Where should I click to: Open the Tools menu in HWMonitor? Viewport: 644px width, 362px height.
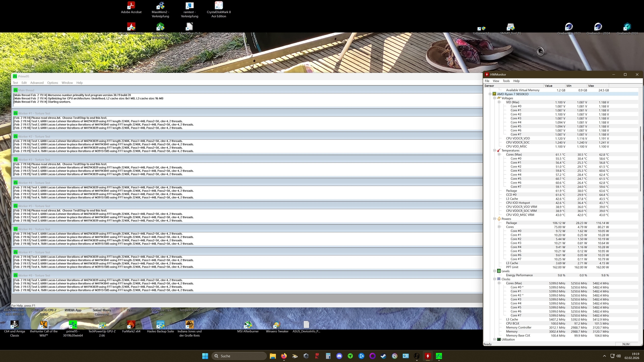(506, 81)
